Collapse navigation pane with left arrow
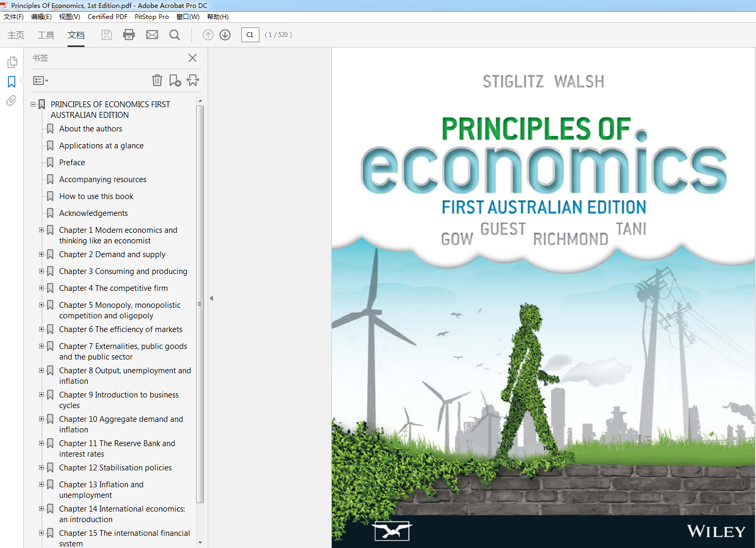The width and height of the screenshot is (756, 548). click(x=211, y=298)
